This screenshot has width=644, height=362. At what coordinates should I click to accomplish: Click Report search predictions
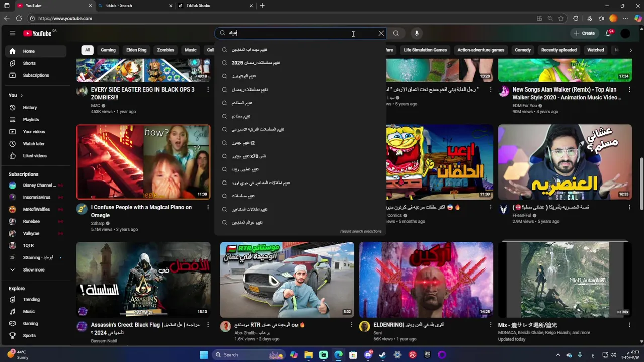(x=361, y=231)
